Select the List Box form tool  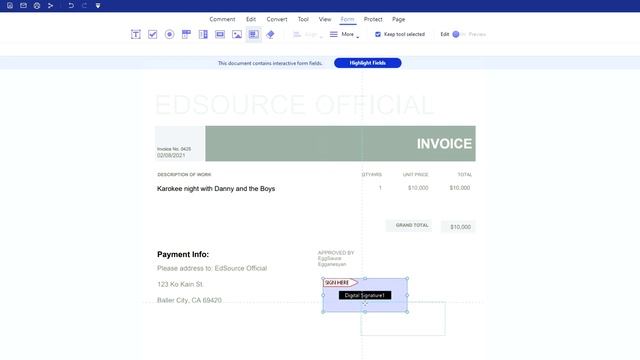[203, 34]
